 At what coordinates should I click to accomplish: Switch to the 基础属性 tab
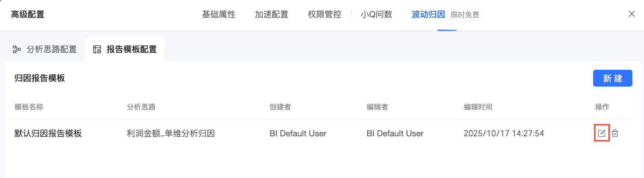click(219, 14)
